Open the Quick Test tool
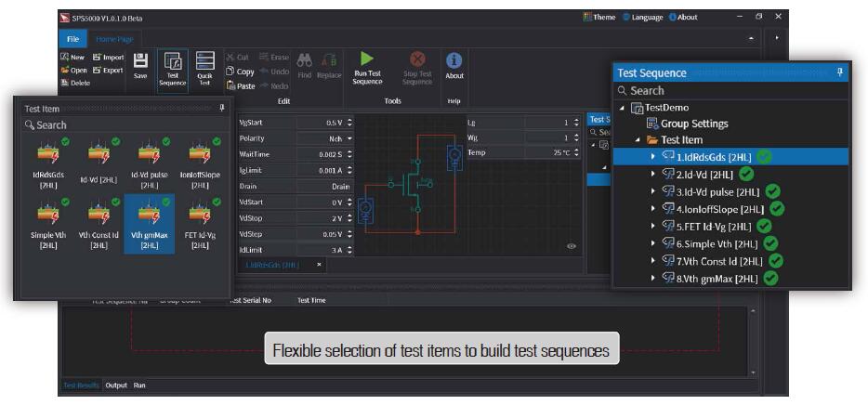Image resolution: width=868 pixels, height=405 pixels. coord(205,62)
